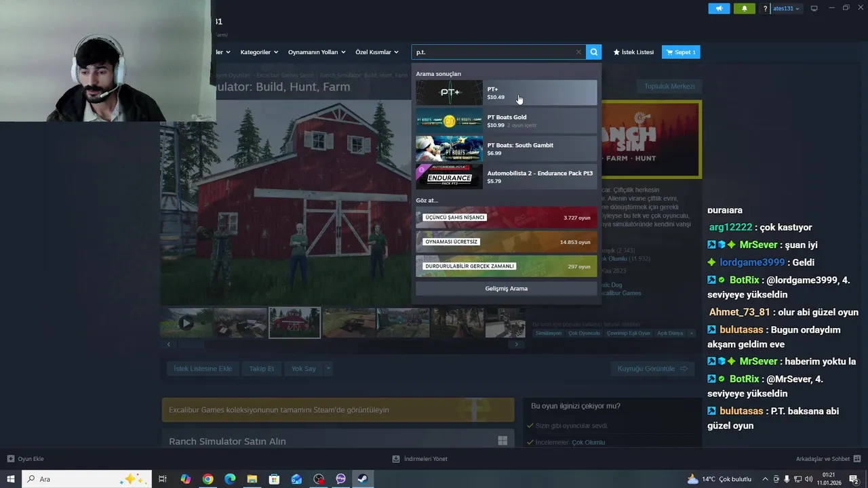Switch to Big Picture mode monitor icon

(x=814, y=8)
